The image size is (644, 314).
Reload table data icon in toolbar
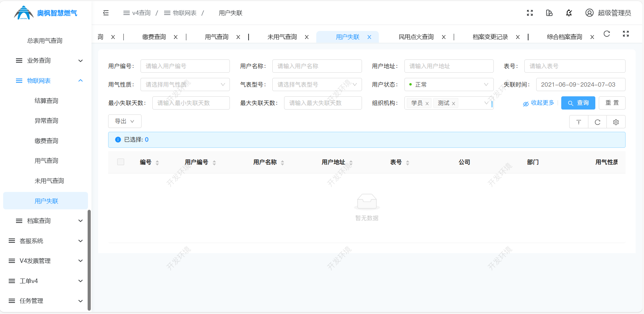(597, 122)
